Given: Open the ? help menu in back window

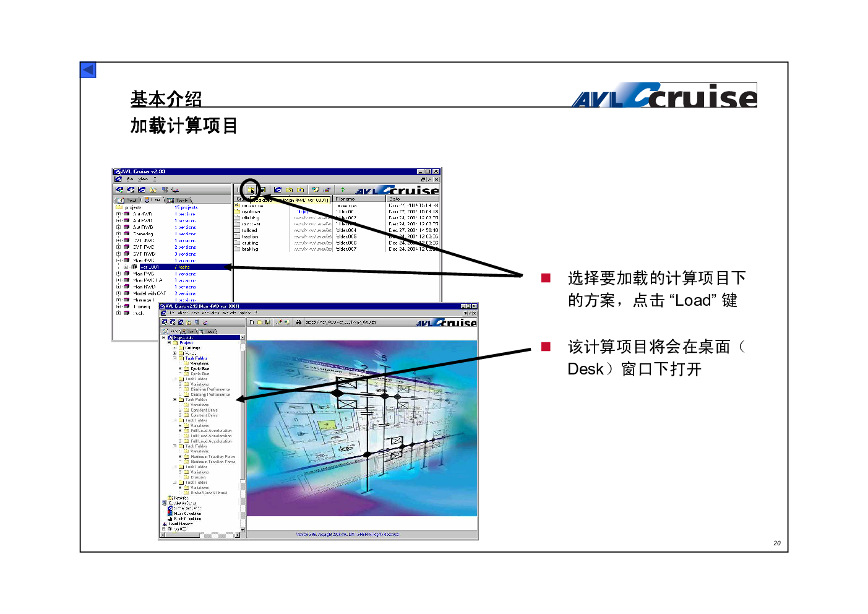Looking at the screenshot, I should 155,179.
